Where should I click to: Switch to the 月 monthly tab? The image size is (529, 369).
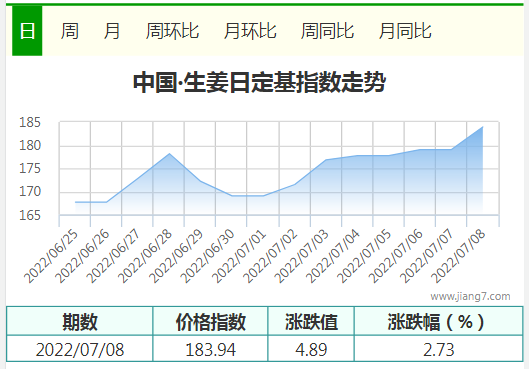pos(112,31)
